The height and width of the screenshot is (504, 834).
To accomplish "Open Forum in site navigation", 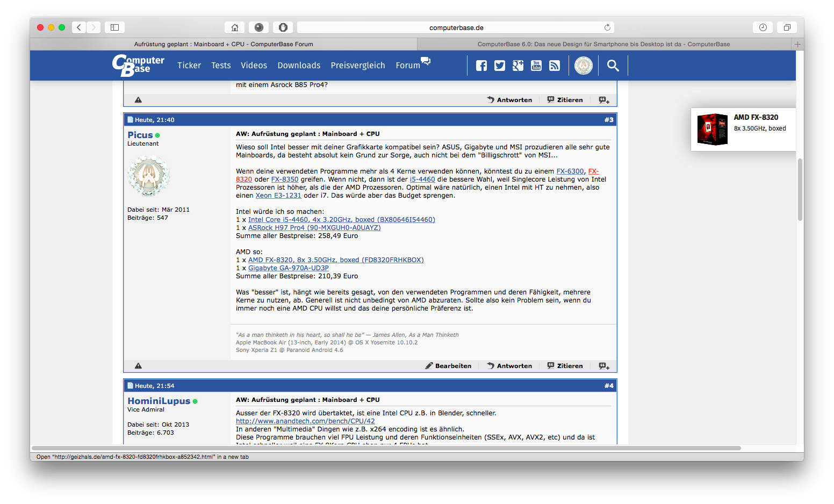I will (x=413, y=64).
